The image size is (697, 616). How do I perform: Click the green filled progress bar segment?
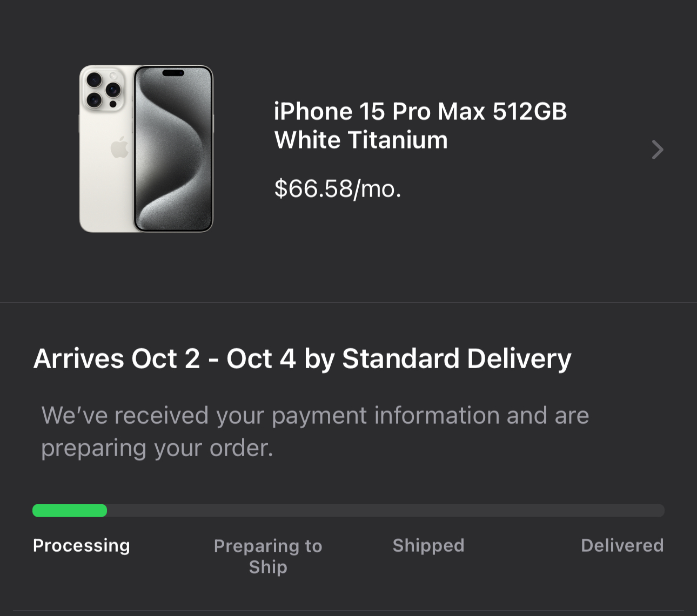click(70, 511)
